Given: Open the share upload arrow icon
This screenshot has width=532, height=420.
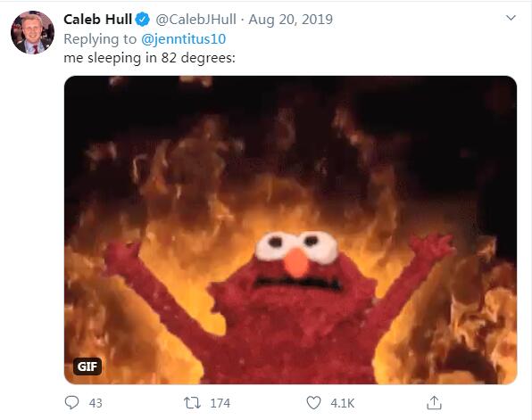Looking at the screenshot, I should tap(434, 403).
